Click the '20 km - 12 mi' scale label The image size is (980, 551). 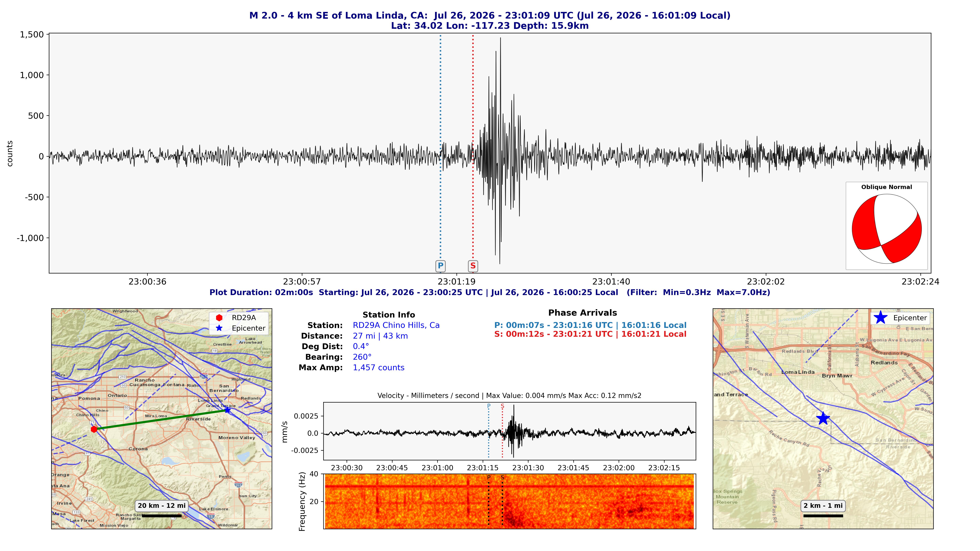point(162,506)
